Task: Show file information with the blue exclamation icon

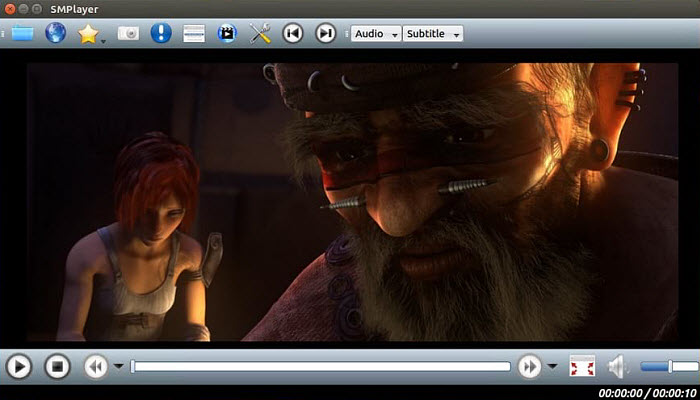Action: 161,33
